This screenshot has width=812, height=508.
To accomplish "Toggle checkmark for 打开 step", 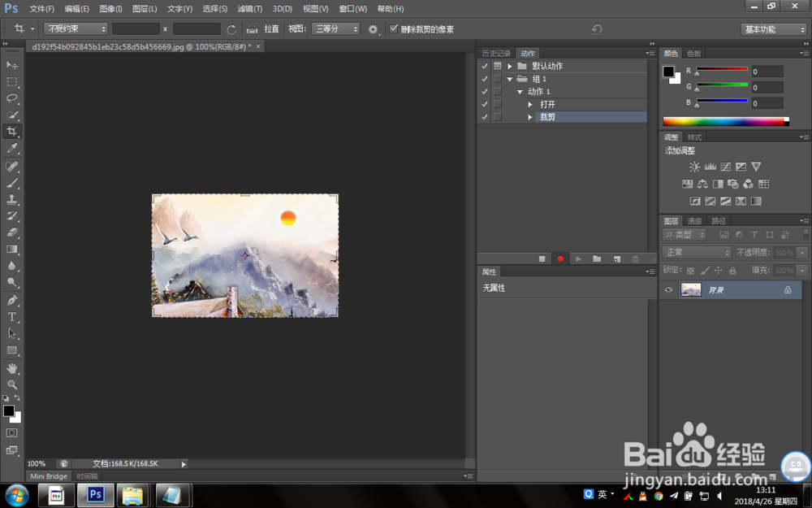I will [x=485, y=104].
